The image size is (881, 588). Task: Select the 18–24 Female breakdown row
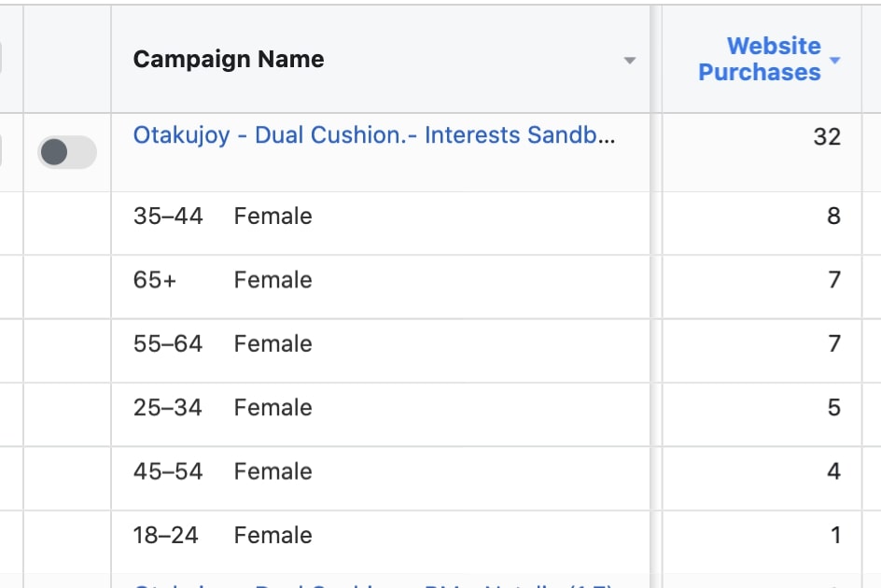373,535
